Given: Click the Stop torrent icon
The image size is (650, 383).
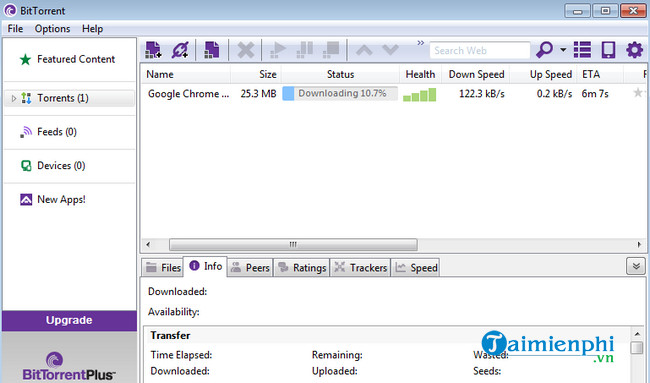Looking at the screenshot, I should (x=331, y=50).
